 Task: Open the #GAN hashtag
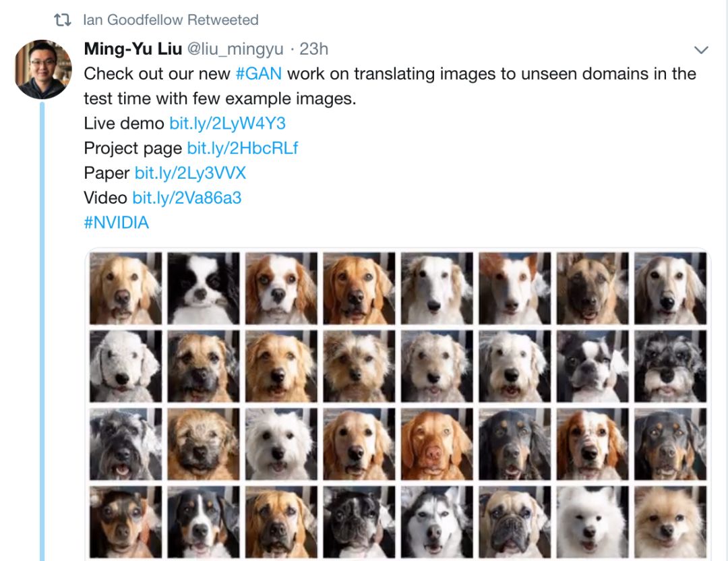259,74
